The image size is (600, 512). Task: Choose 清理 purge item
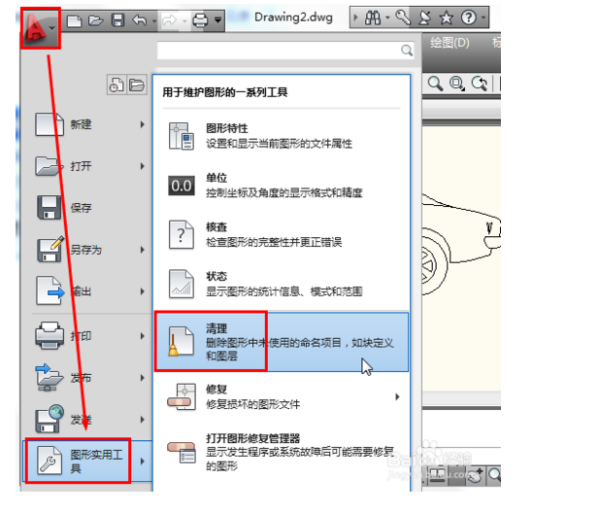tap(282, 341)
